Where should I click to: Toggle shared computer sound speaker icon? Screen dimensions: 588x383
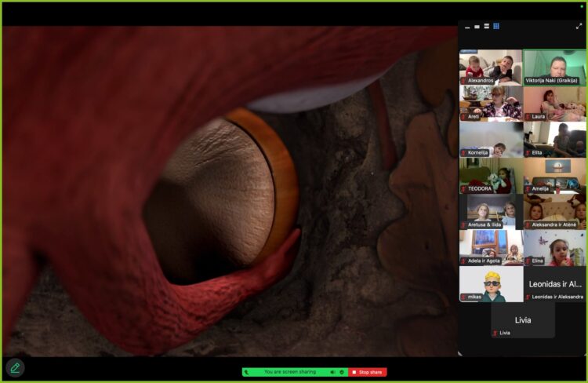coord(332,372)
